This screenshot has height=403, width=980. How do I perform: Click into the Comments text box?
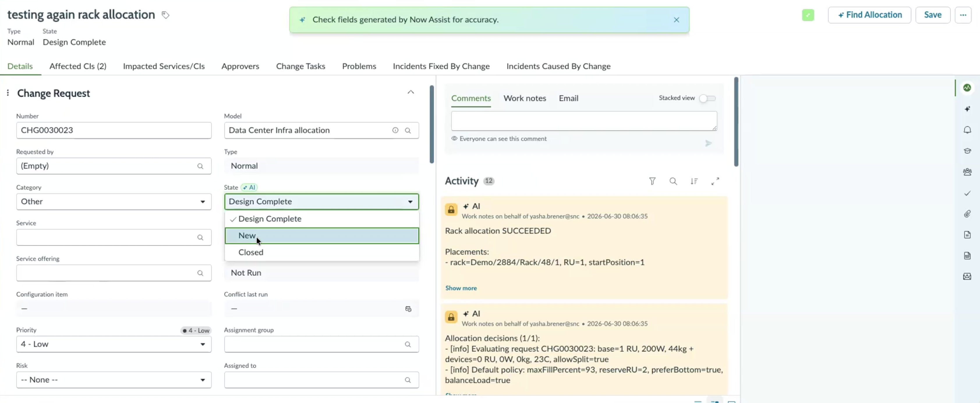tap(583, 121)
